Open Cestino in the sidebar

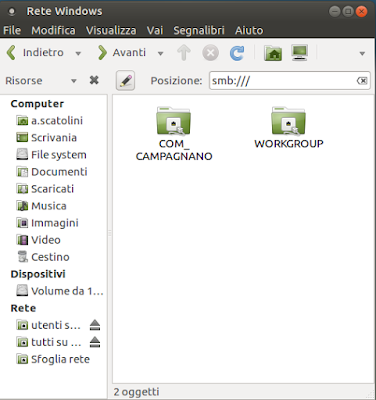coord(43,257)
